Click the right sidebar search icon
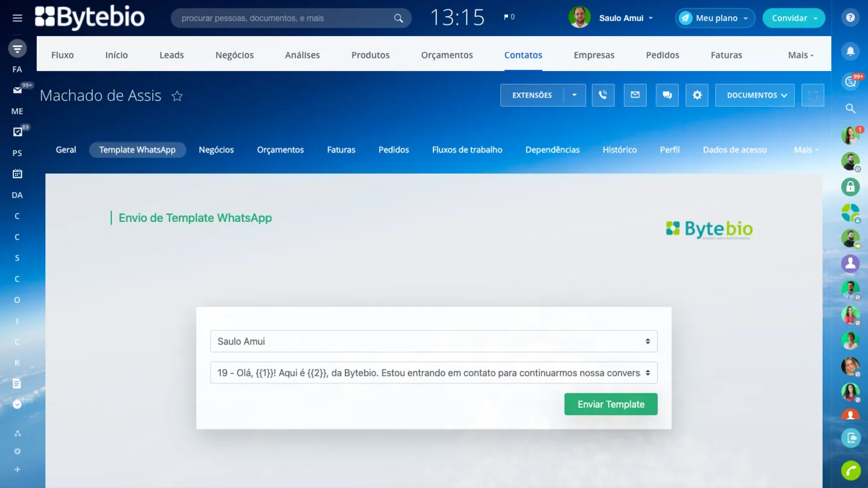The height and width of the screenshot is (488, 868). point(851,108)
